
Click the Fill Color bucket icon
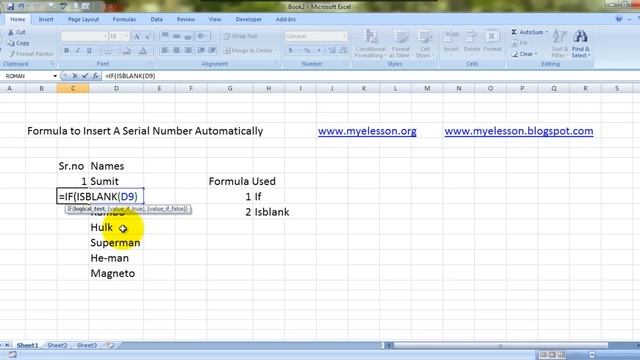pos(127,51)
